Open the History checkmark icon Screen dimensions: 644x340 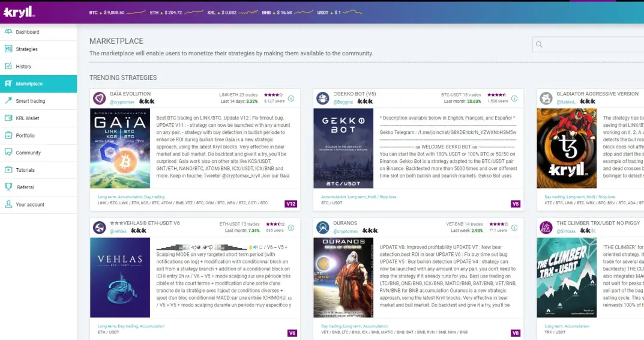point(8,66)
